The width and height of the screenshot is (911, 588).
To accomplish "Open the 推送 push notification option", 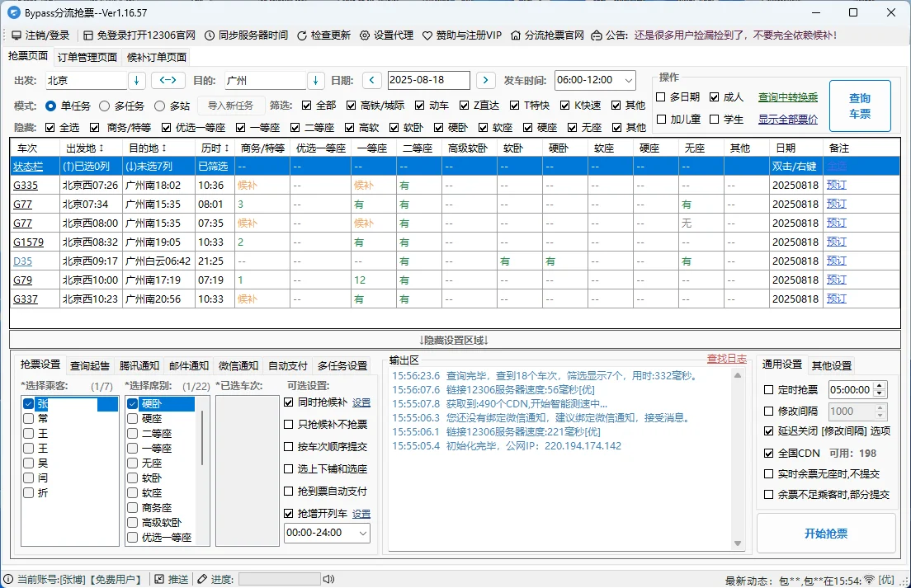I will (x=180, y=579).
